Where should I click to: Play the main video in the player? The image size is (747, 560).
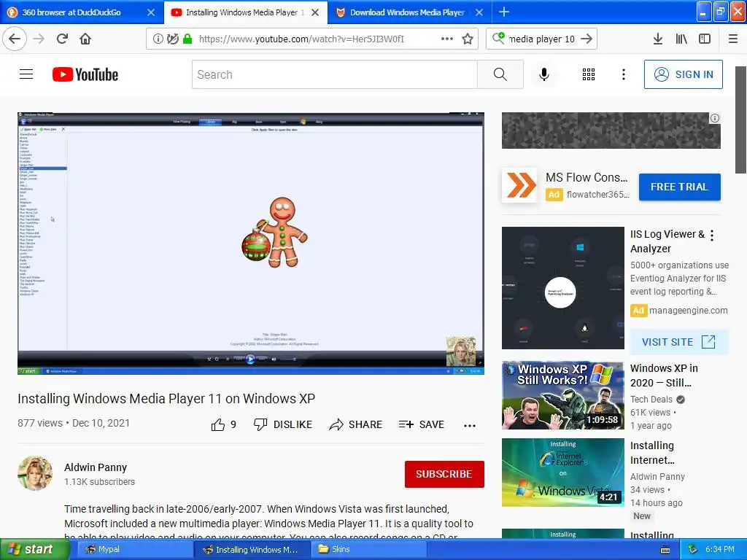251,244
